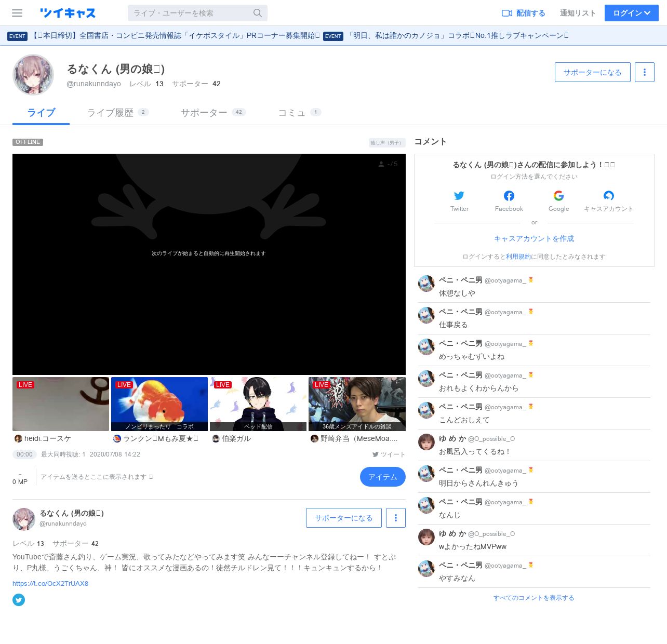Click avatar of comment wよかったねMVPww
The image size is (667, 644).
[426, 537]
